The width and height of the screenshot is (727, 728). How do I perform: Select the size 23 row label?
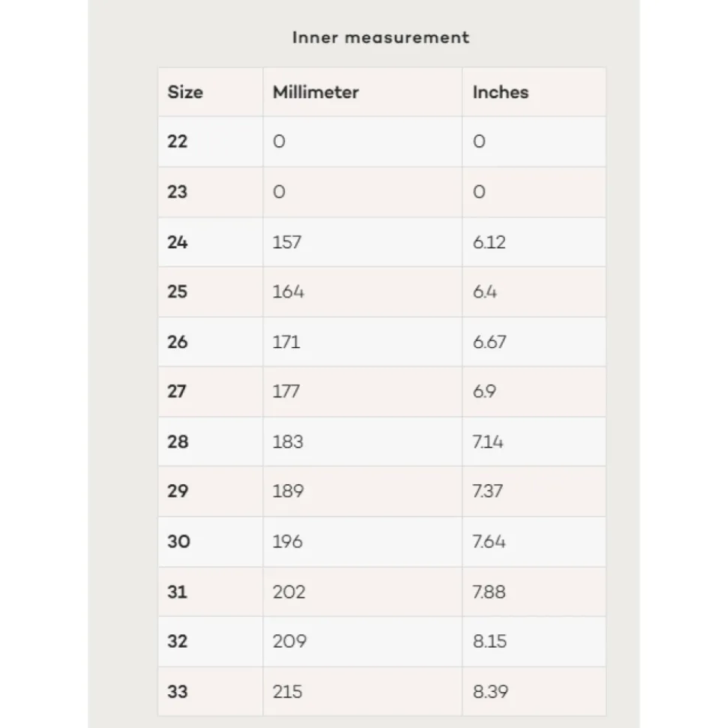pyautogui.click(x=178, y=192)
